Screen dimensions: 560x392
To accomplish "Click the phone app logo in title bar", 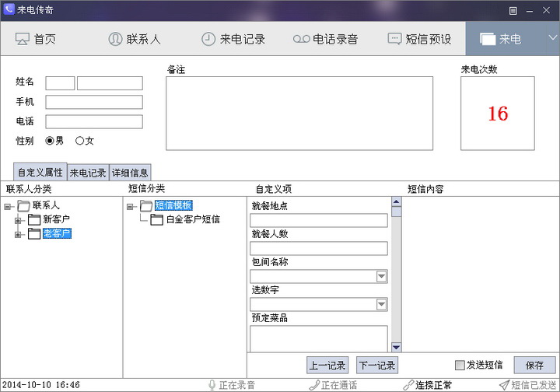I will 9,9.
